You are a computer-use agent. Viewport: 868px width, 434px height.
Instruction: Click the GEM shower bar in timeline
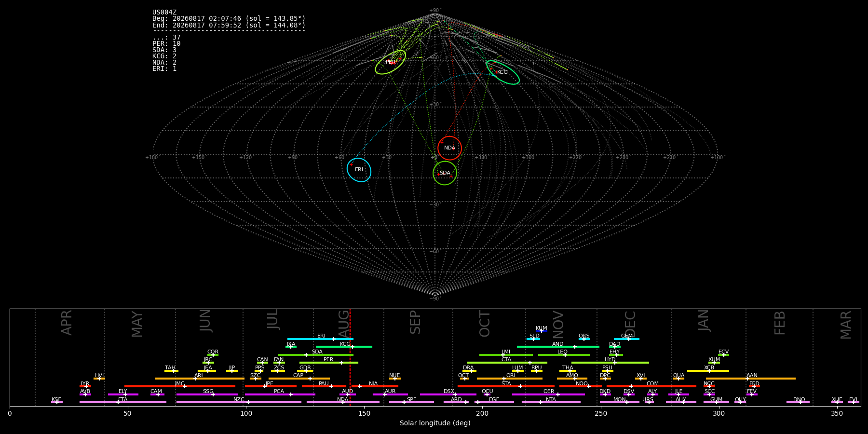pyautogui.click(x=626, y=339)
